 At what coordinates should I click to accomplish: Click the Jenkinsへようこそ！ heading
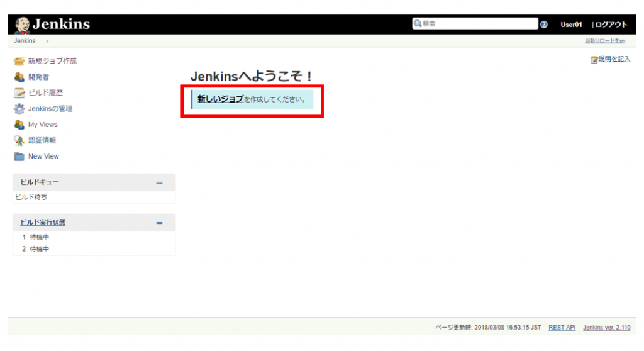point(252,76)
